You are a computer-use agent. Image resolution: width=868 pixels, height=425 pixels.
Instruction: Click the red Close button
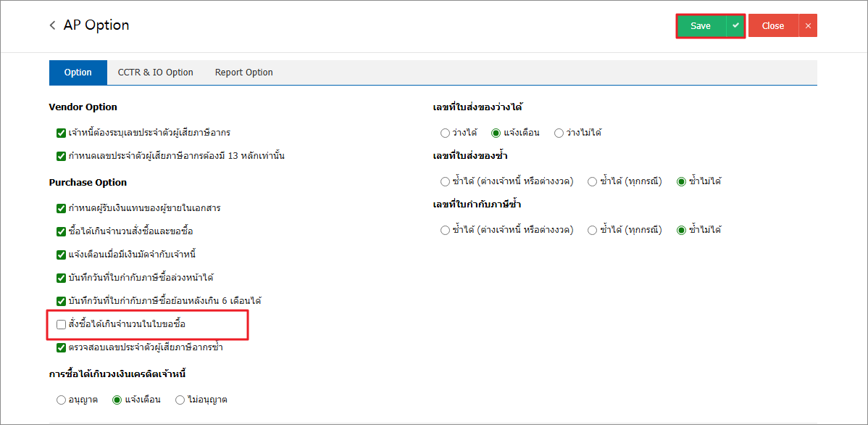point(773,25)
